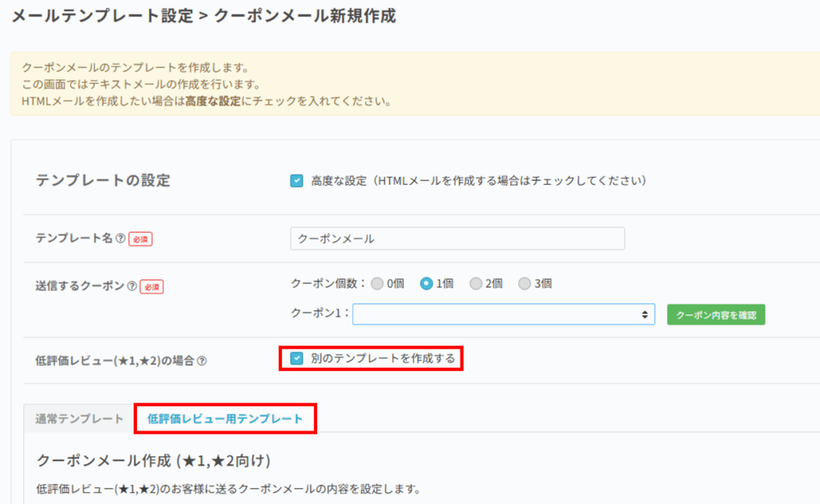This screenshot has width=820, height=504.
Task: Pick the 3個 coupon count radio button
Action: coord(525,283)
